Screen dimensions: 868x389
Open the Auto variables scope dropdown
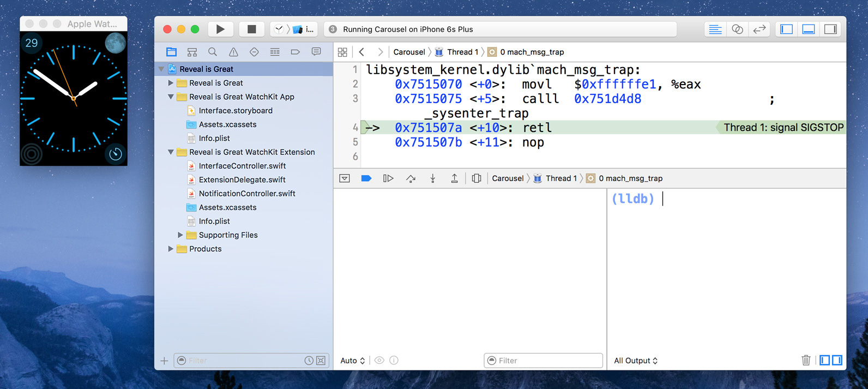[352, 361]
